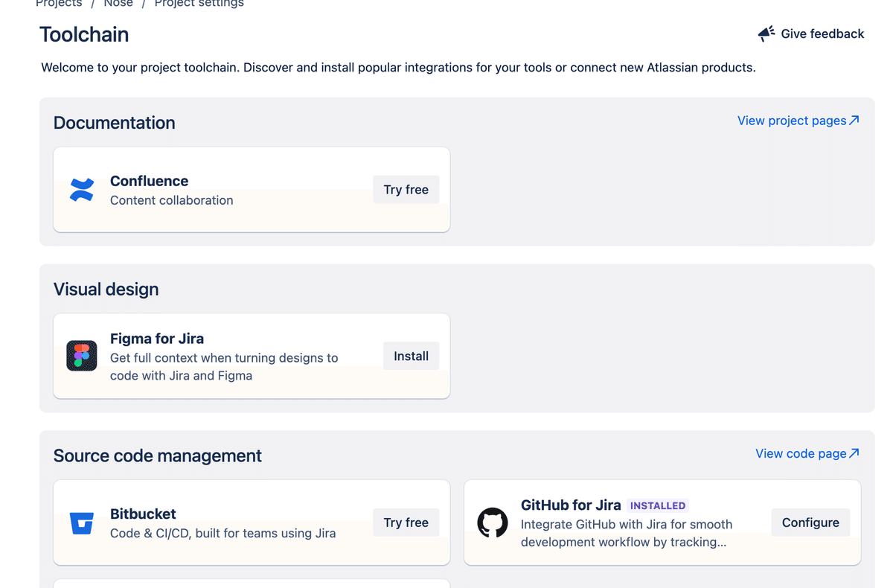893x588 pixels.
Task: Click the GitHub octocat icon
Action: (493, 523)
